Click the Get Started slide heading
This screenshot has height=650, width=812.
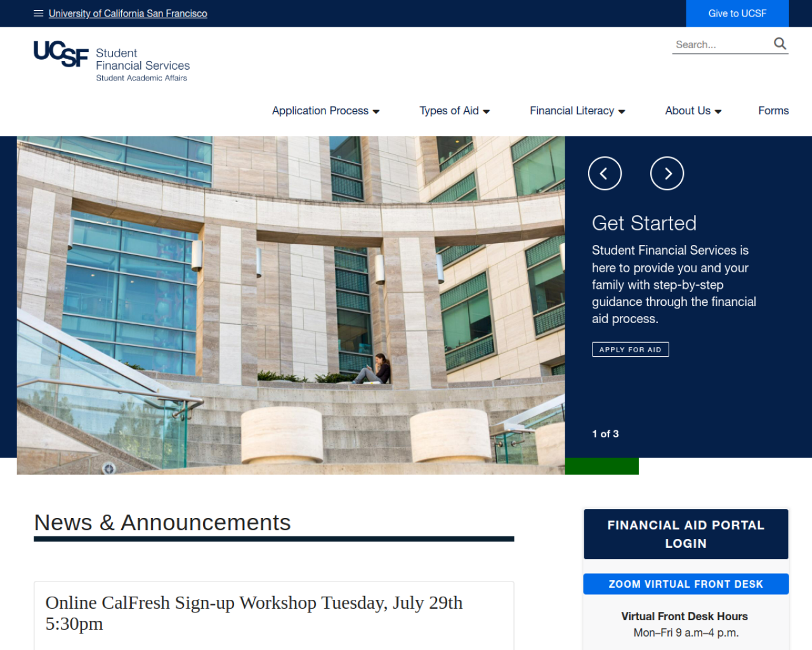click(x=645, y=223)
